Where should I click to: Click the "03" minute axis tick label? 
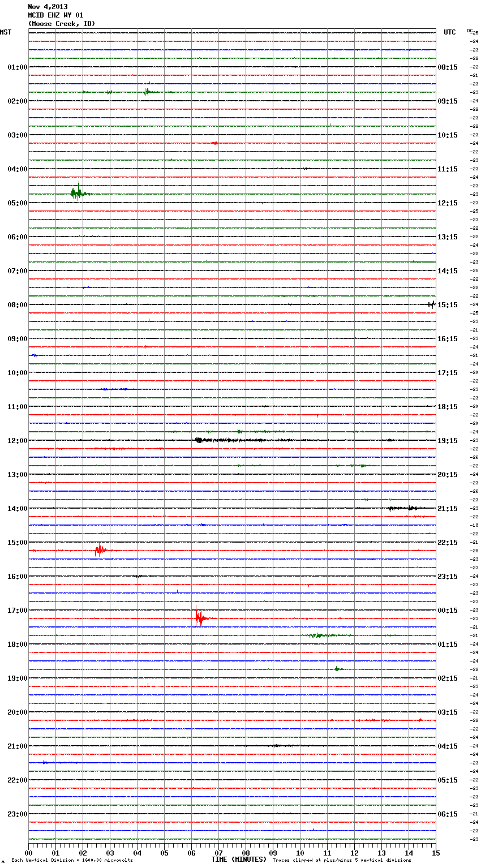tap(110, 853)
